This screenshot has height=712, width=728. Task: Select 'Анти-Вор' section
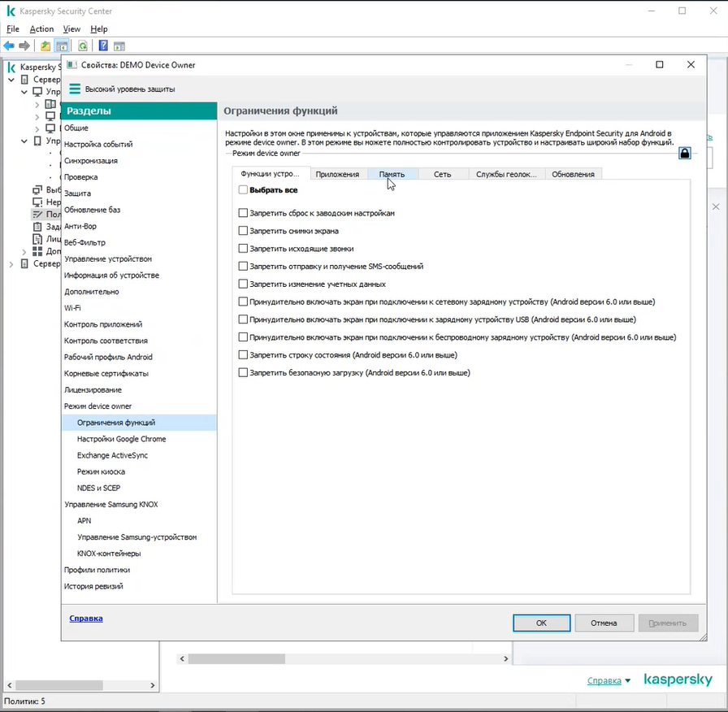[x=139, y=226]
